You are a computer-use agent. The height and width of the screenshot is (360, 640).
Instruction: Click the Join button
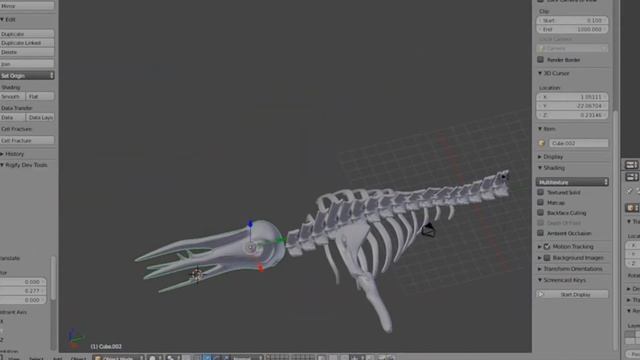pos(27,64)
